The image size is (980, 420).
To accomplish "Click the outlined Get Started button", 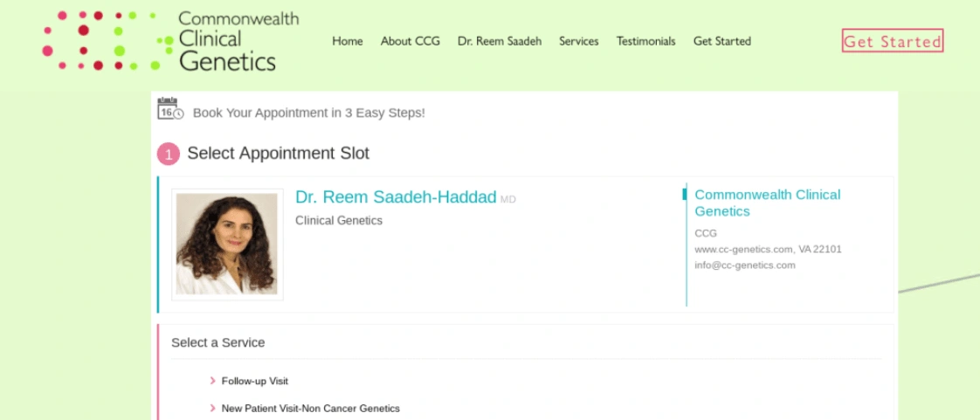I will click(893, 41).
